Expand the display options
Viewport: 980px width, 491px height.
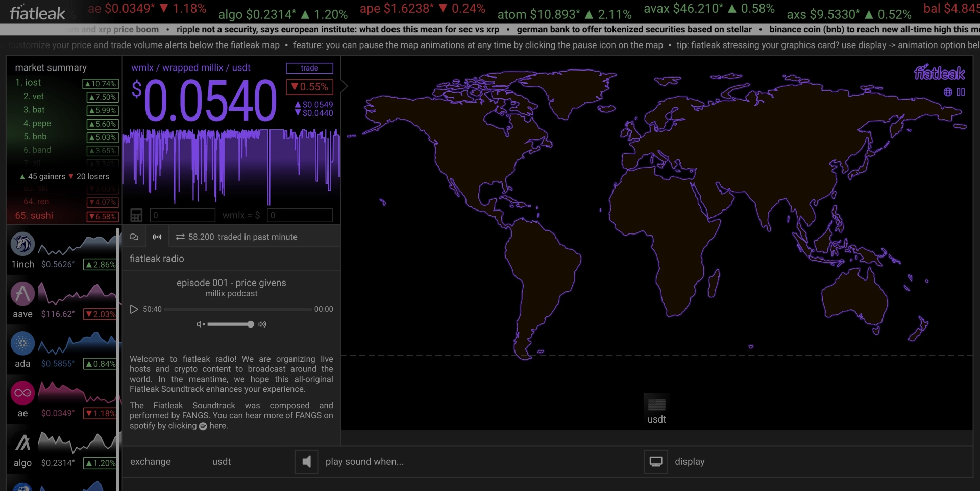pyautogui.click(x=690, y=462)
